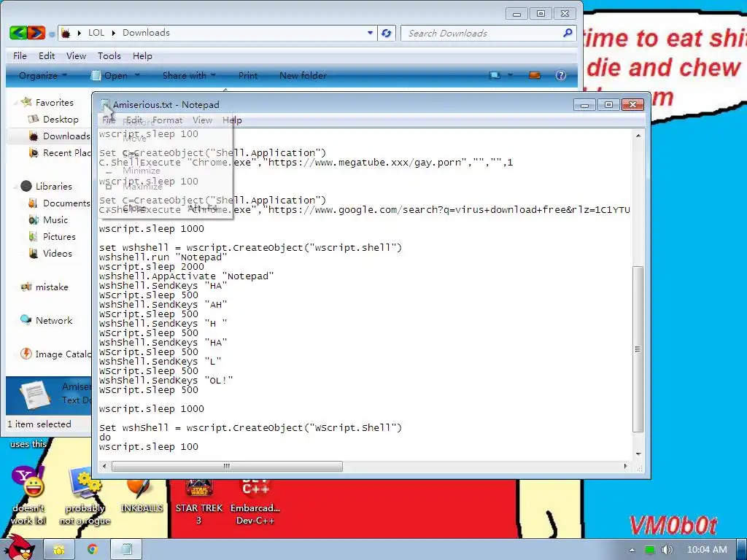Open Videos library in sidebar
Image resolution: width=747 pixels, height=560 pixels.
(x=57, y=253)
